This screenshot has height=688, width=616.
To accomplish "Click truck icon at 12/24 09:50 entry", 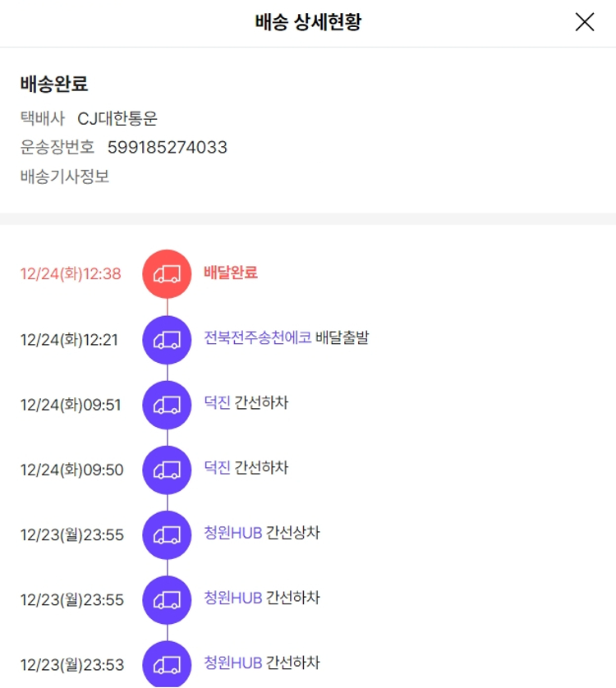I will pyautogui.click(x=167, y=470).
